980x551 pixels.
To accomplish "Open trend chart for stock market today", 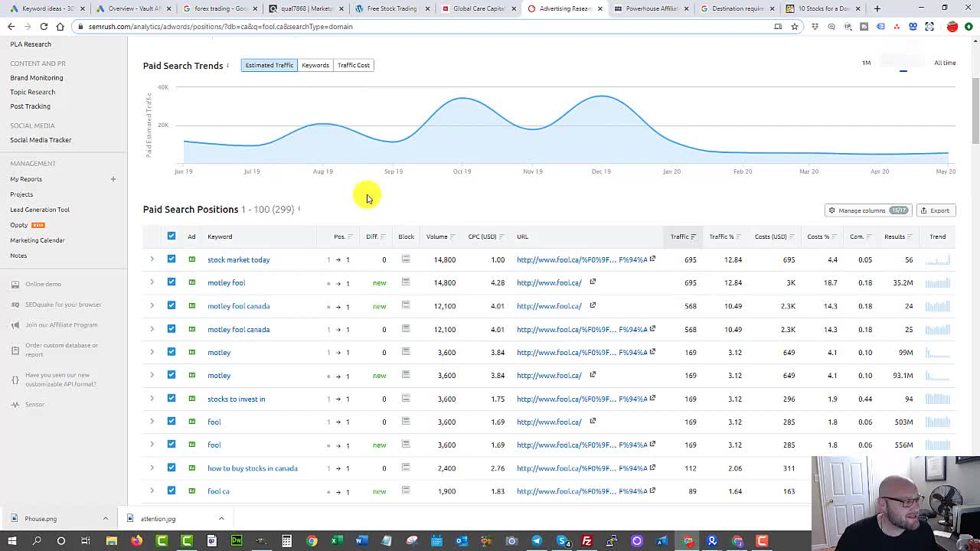I will click(x=937, y=259).
